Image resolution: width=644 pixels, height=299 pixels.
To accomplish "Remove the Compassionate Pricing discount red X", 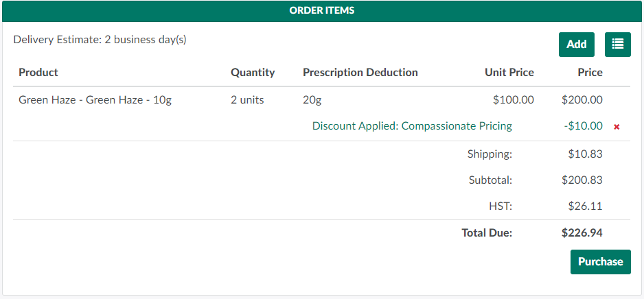I will pos(617,127).
